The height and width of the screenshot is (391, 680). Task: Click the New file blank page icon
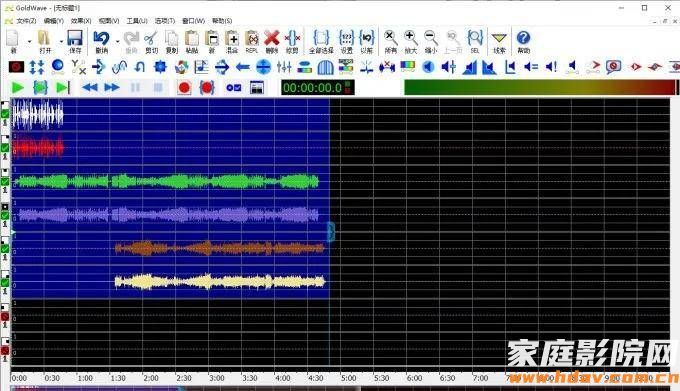point(13,39)
